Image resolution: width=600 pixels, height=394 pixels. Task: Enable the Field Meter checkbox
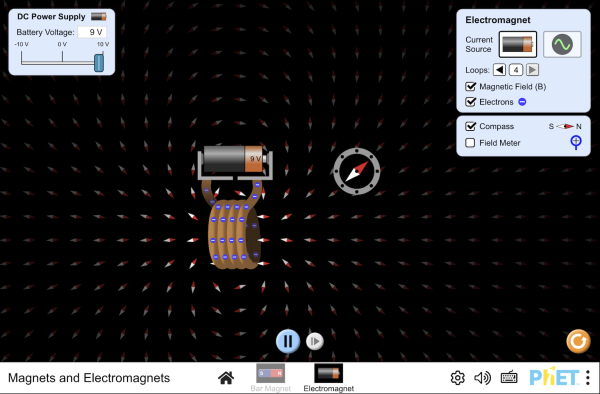470,143
